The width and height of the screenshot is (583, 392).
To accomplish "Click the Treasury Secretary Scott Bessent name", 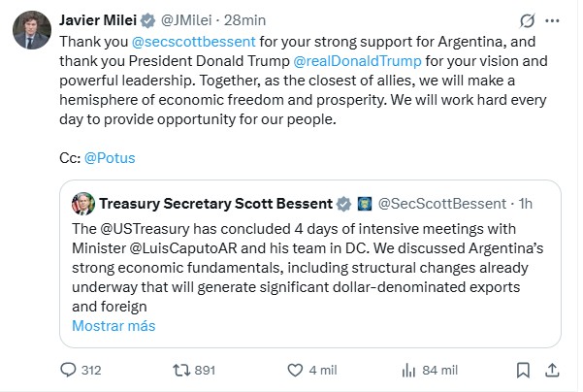I will [x=213, y=204].
